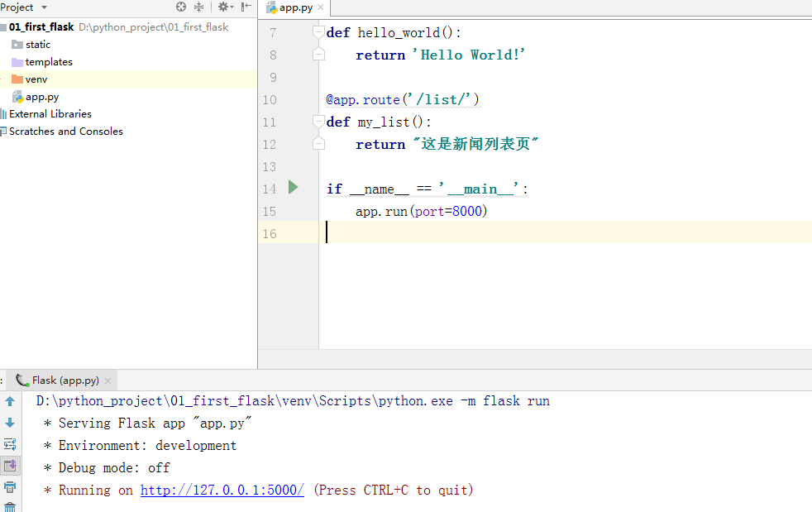Select Scratches and Consoles
Viewport: 812px width, 512px height.
tap(66, 132)
